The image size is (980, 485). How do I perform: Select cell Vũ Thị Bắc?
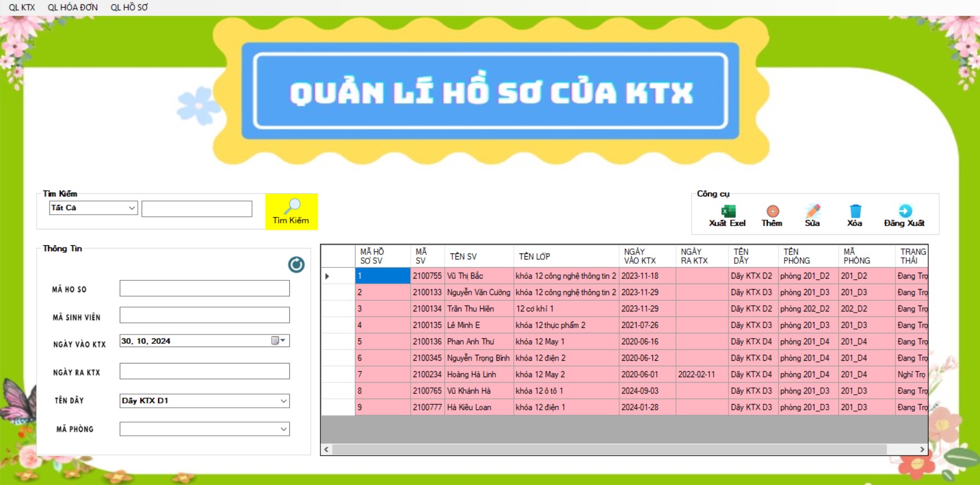pyautogui.click(x=479, y=276)
